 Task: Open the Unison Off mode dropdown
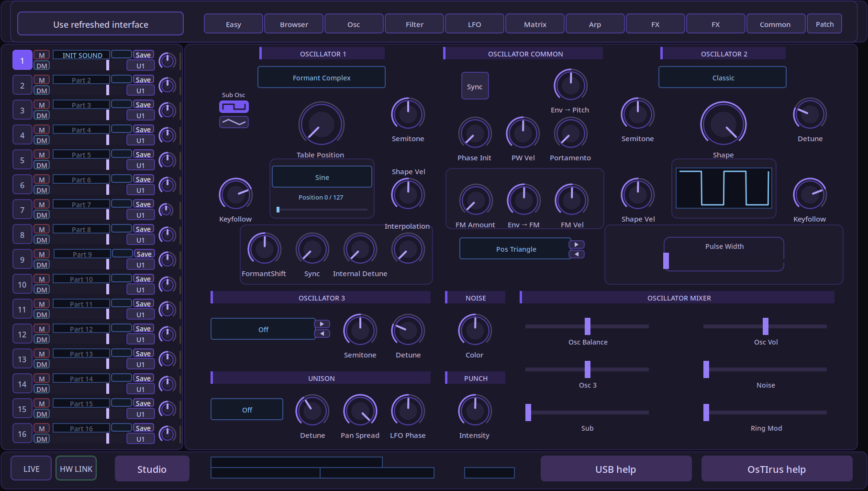tap(247, 410)
